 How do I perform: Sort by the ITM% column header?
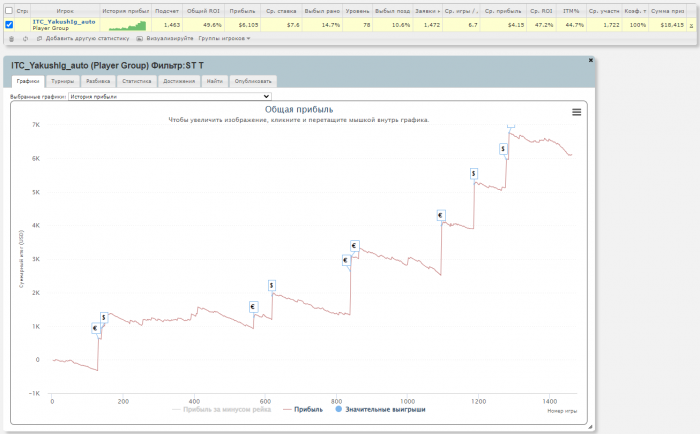click(571, 11)
